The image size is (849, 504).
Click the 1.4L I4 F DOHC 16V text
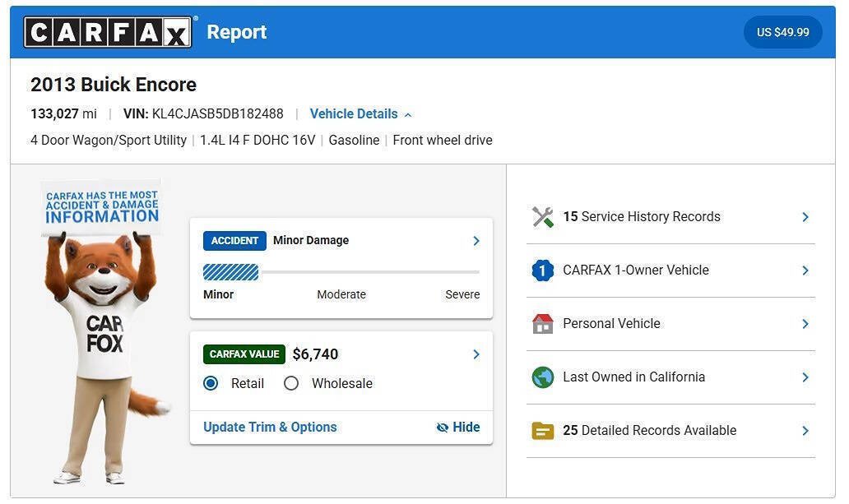coord(257,141)
